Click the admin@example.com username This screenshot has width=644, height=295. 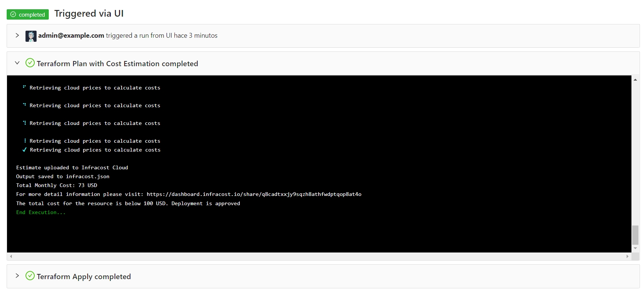71,35
